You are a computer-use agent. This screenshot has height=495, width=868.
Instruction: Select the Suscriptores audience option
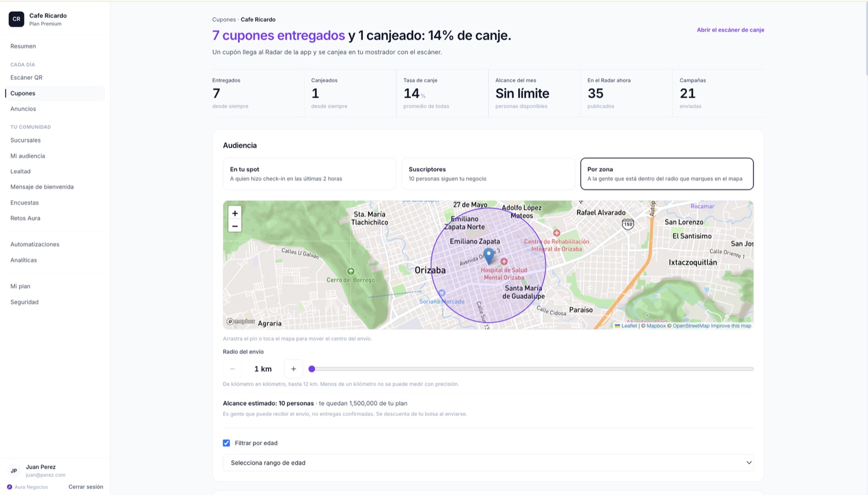pyautogui.click(x=488, y=173)
